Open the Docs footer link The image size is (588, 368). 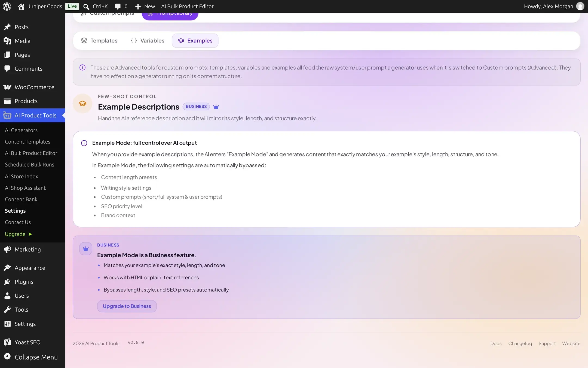point(496,343)
